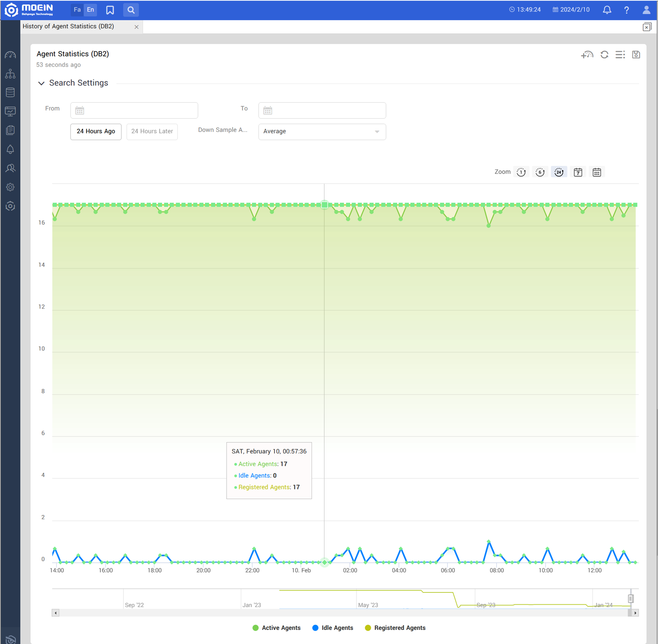658x644 pixels.
Task: Set zoom to one month calendar
Action: [597, 172]
